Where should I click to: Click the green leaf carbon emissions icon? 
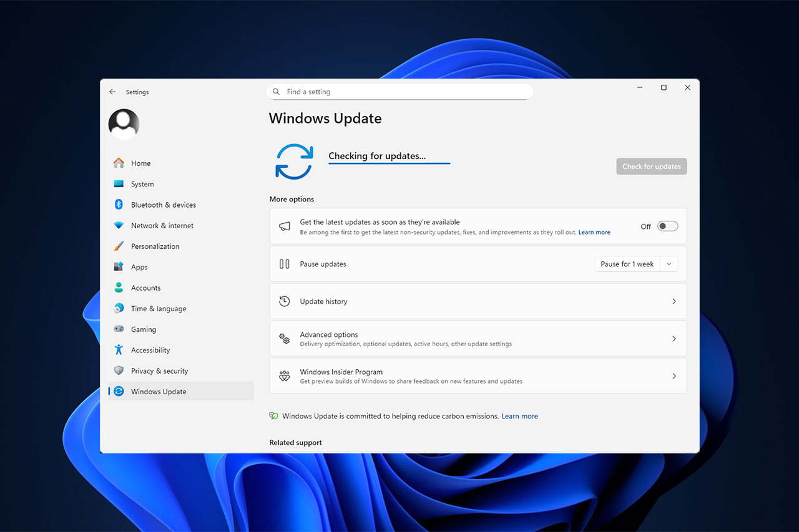tap(273, 416)
